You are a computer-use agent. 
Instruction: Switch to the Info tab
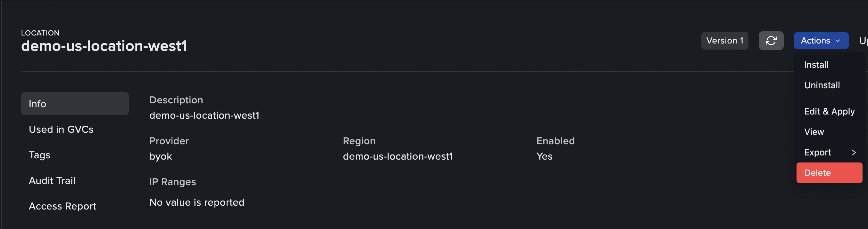(x=75, y=104)
